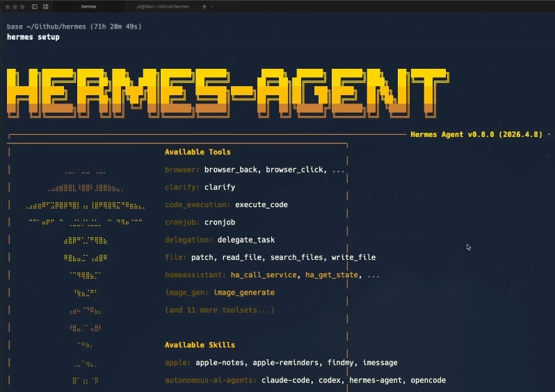555x392 pixels.
Task: Click the "hermes setup" command line
Action: coord(33,37)
